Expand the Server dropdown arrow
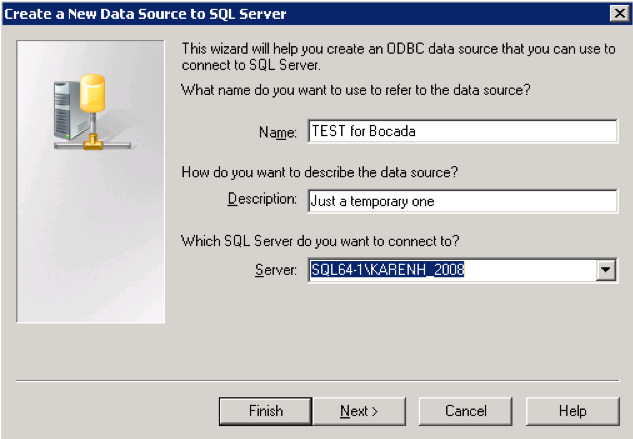 coord(605,270)
